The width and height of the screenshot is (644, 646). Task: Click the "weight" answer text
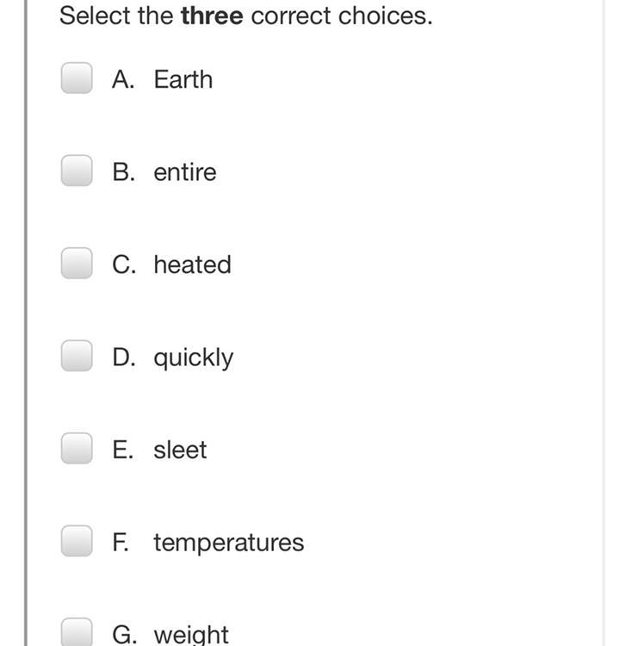coord(191,635)
